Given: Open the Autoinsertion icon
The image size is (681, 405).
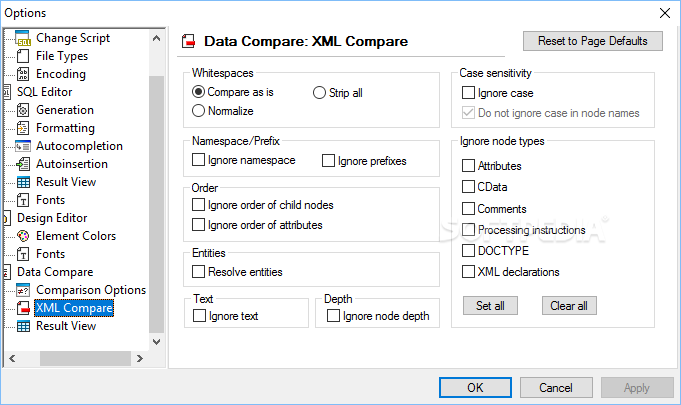Looking at the screenshot, I should [x=23, y=164].
